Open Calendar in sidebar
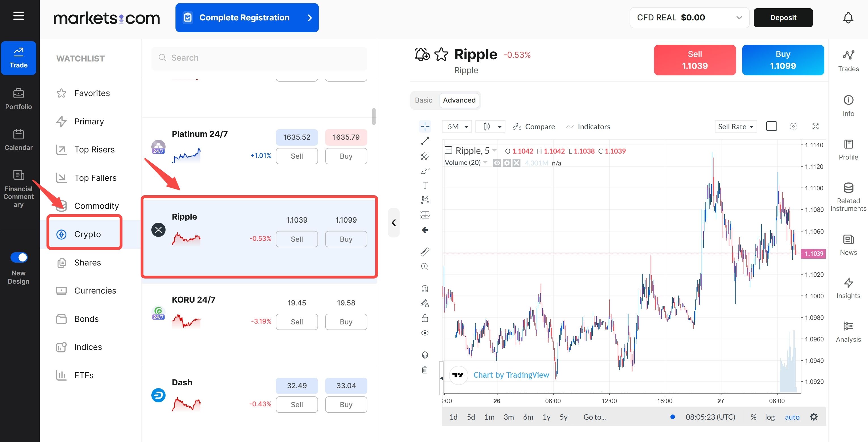This screenshot has height=442, width=868. [x=18, y=140]
